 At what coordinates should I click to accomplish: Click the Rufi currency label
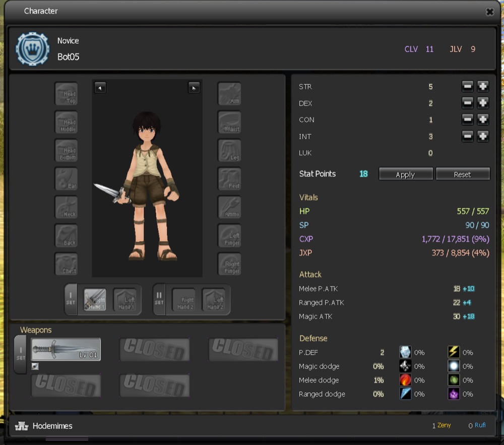click(x=480, y=425)
